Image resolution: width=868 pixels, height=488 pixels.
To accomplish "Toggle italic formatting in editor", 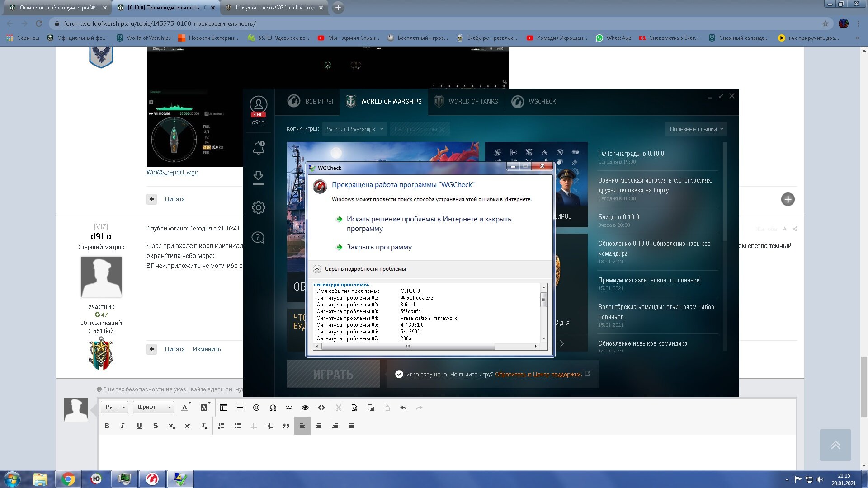I will click(x=123, y=426).
